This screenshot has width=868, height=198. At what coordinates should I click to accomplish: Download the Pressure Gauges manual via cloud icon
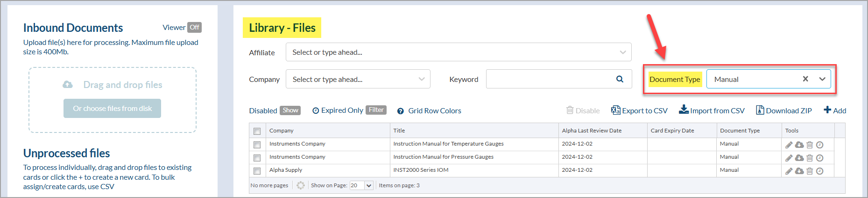(x=799, y=158)
